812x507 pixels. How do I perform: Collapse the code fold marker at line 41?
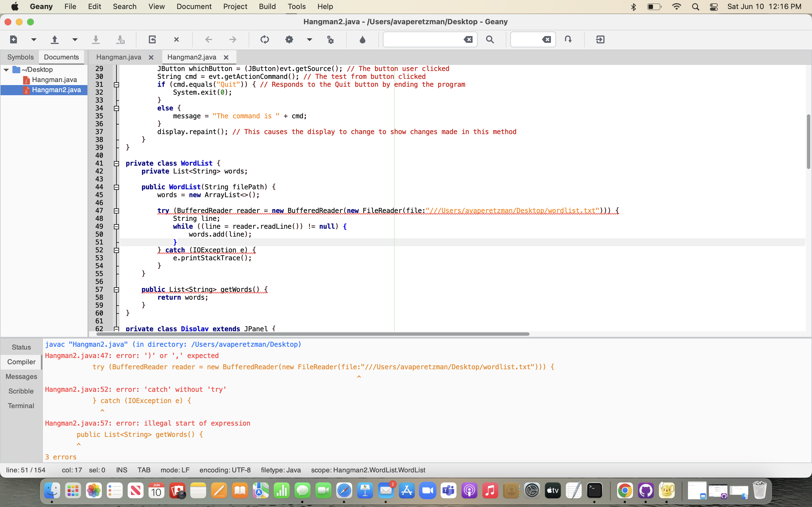pyautogui.click(x=116, y=163)
